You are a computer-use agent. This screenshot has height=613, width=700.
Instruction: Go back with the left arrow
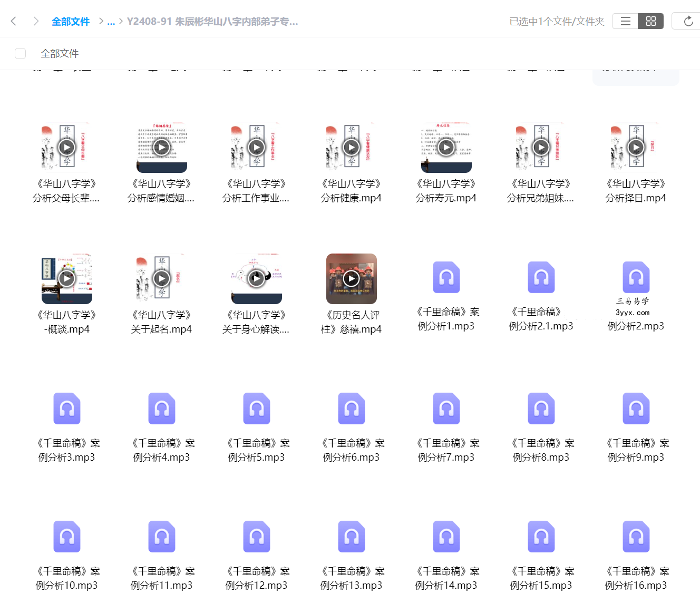[x=14, y=21]
